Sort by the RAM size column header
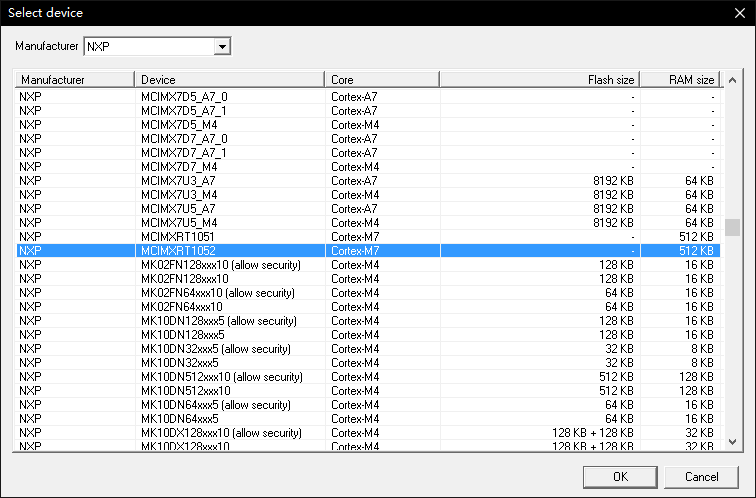Viewport: 756px width, 498px height. (680, 80)
